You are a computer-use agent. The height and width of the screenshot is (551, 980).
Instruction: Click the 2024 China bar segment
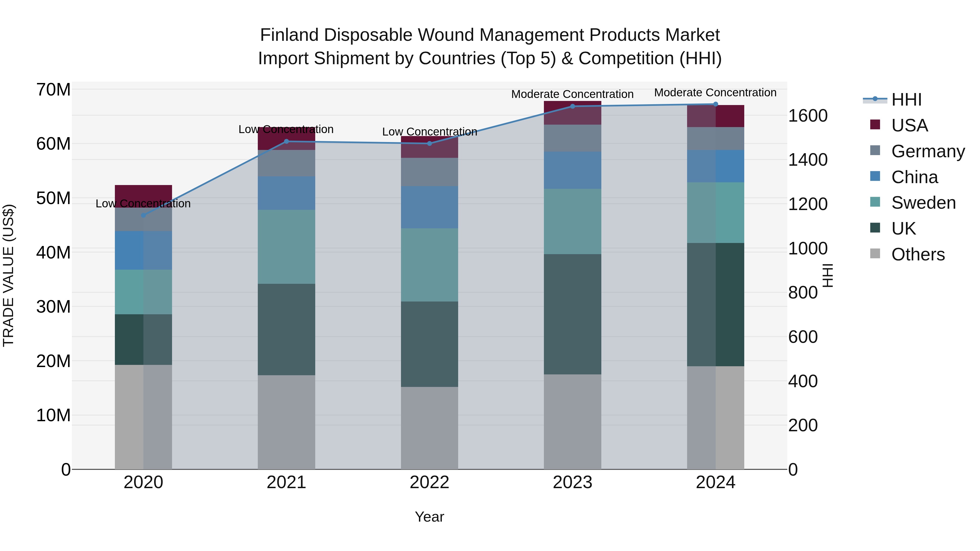pos(716,166)
